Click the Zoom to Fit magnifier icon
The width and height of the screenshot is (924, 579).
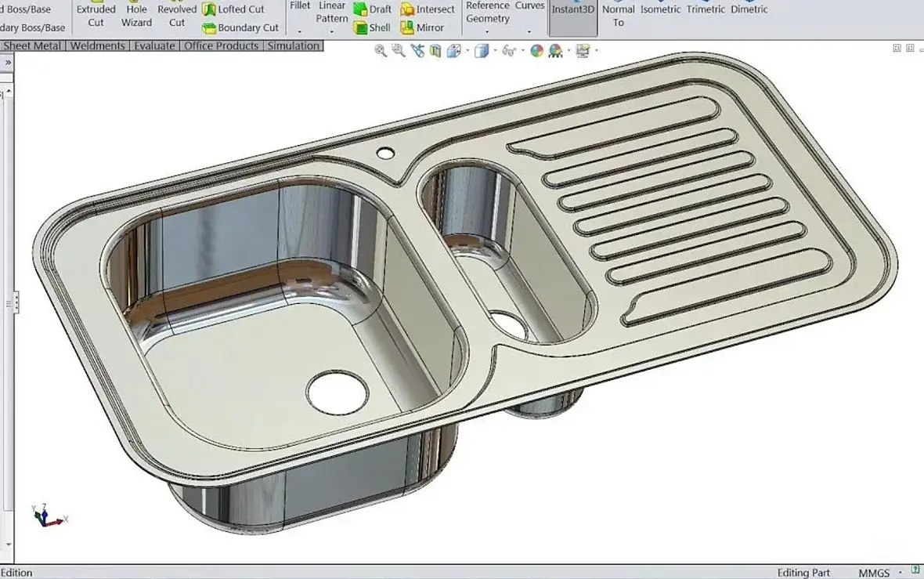click(x=381, y=51)
